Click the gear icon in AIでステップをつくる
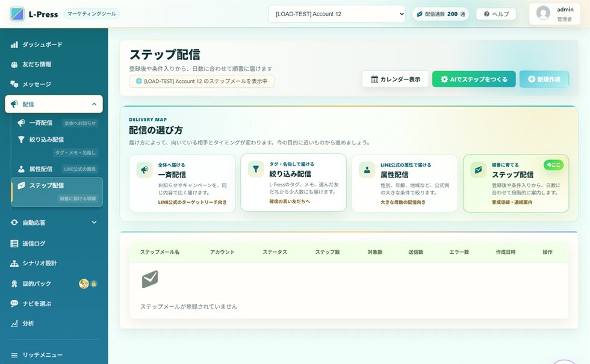The height and width of the screenshot is (364, 590). tap(444, 79)
